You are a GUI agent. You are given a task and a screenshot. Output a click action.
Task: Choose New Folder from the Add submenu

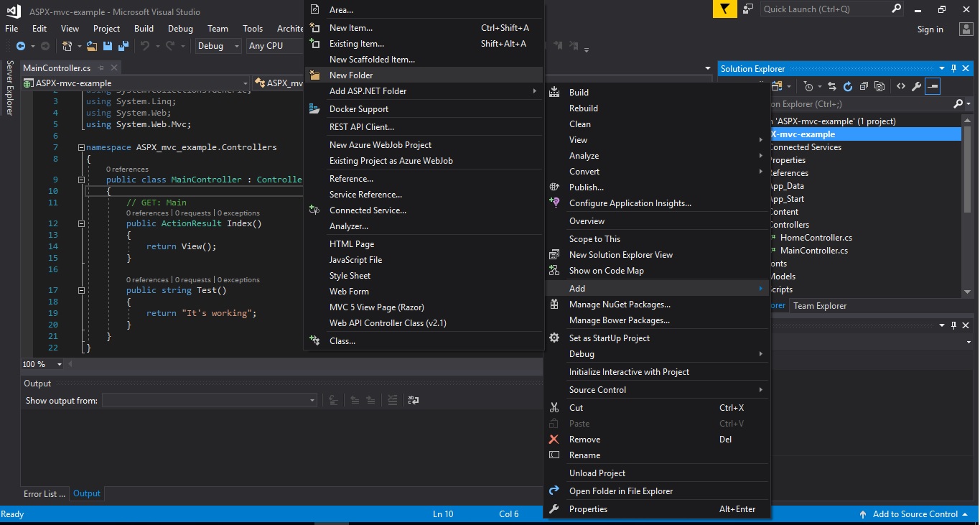tap(424, 75)
